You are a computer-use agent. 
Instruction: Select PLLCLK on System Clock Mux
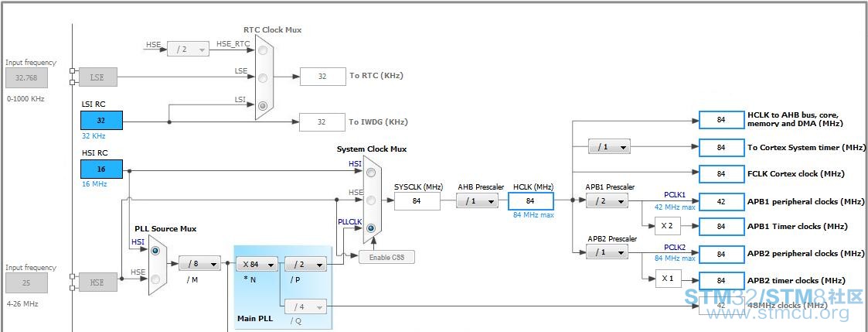point(371,228)
